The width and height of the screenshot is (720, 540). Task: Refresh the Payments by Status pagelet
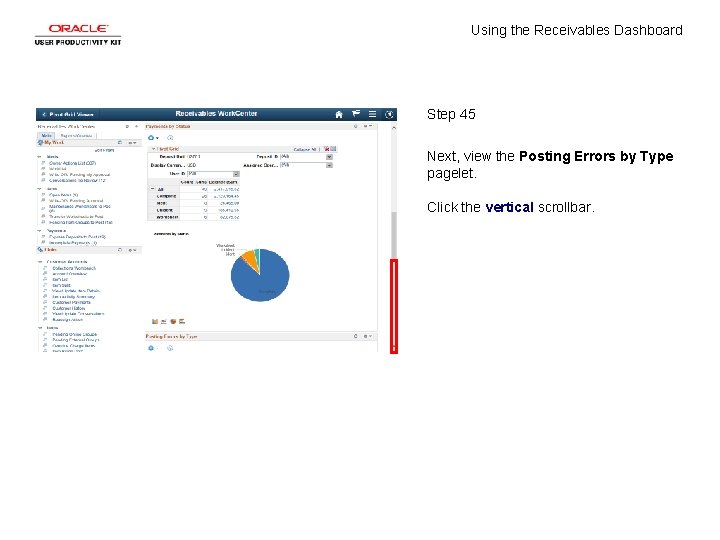coord(355,126)
